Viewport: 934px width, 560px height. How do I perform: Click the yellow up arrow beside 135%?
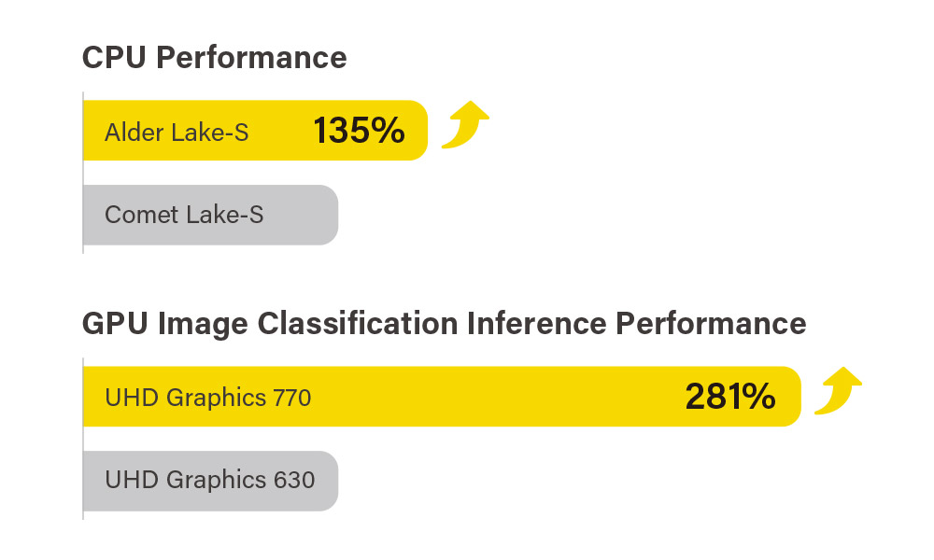coord(465,126)
